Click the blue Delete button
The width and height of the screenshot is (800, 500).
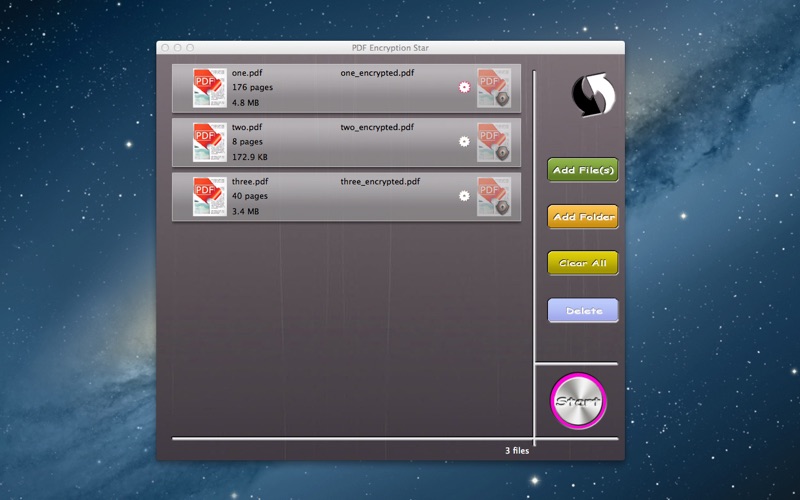point(583,311)
